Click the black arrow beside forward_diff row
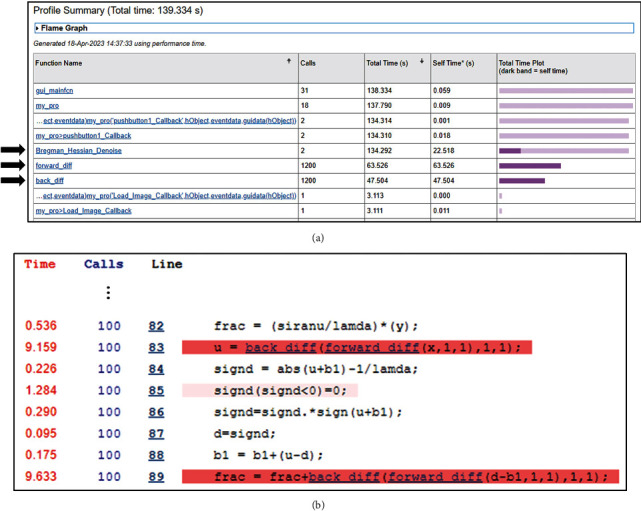Viewport: 641px width, 511px height. point(14,166)
